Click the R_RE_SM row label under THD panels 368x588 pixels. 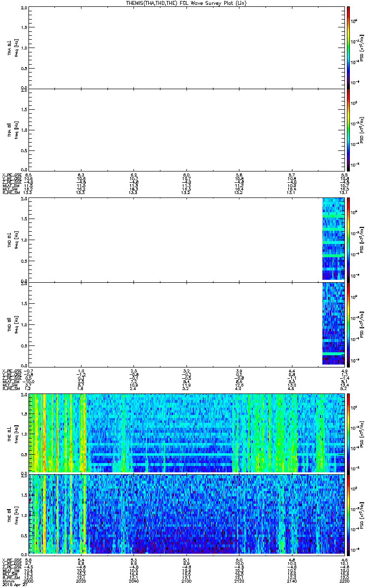point(10,389)
